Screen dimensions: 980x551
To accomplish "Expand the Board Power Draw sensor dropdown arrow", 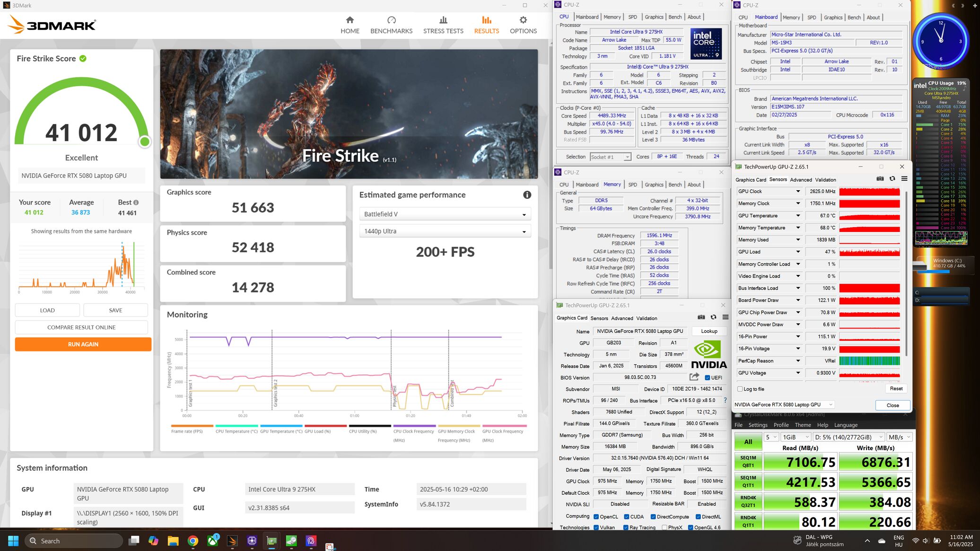I will pos(798,300).
